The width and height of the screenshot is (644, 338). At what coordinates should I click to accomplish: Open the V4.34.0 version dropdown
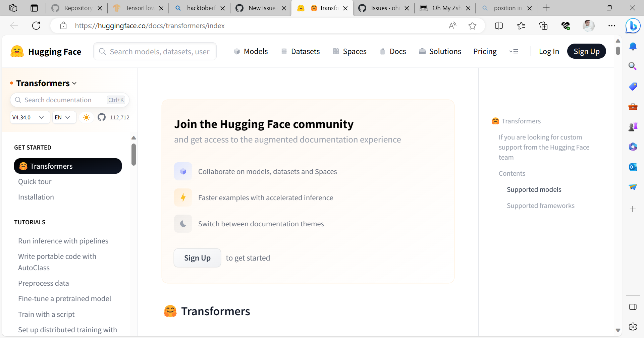tap(30, 117)
